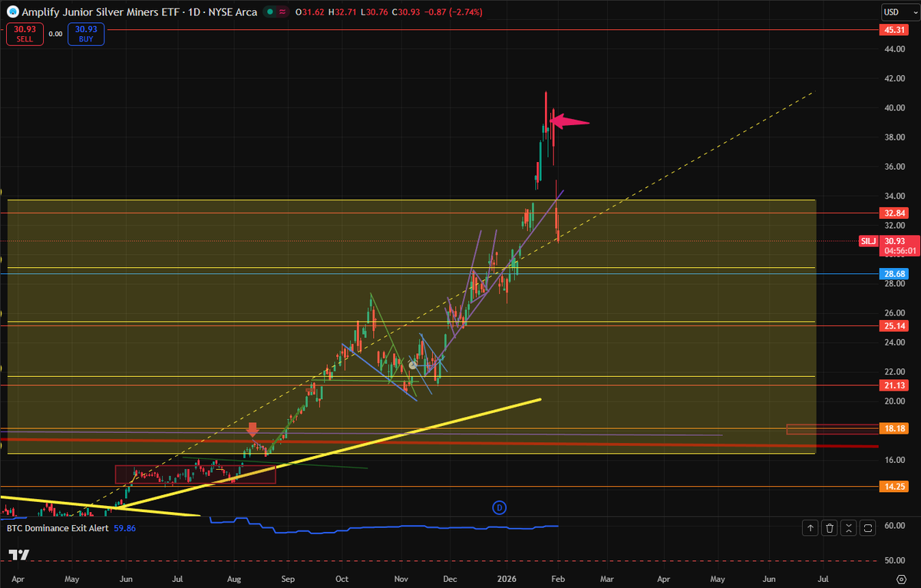Collapse the indicator pane
The image size is (921, 588).
849,528
